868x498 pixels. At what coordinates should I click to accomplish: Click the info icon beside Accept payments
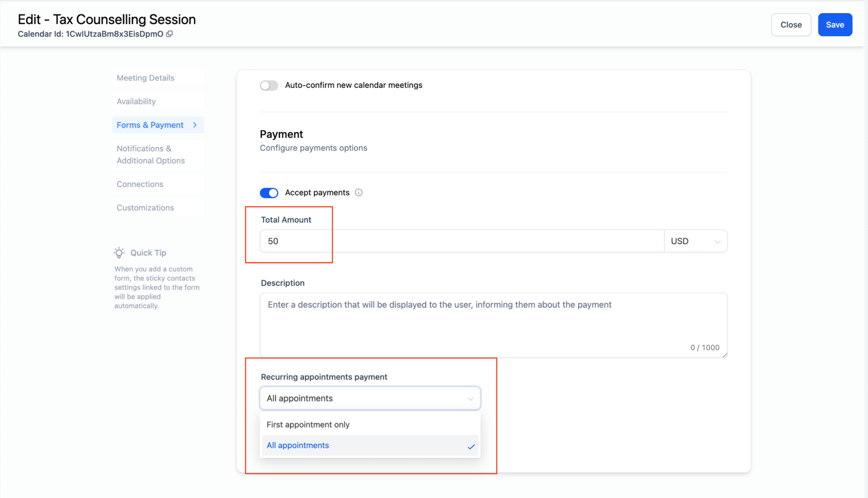(359, 193)
